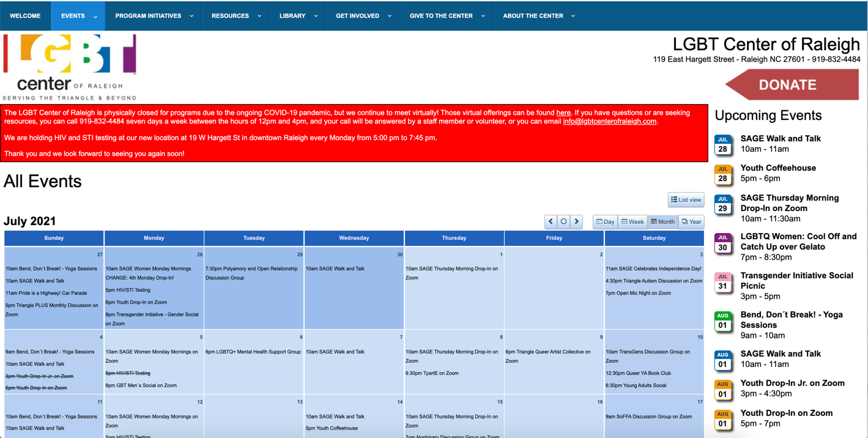Go to next month arrow
This screenshot has width=868, height=438.
coord(576,221)
